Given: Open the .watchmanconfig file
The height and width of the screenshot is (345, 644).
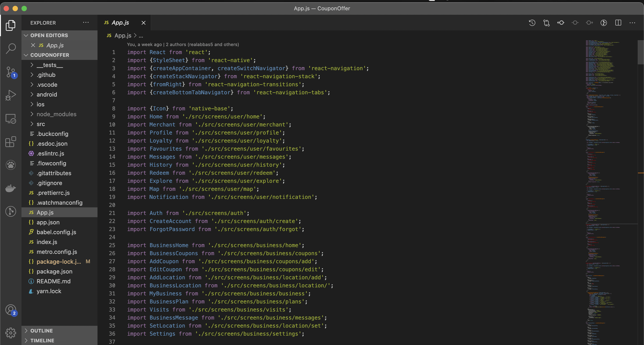Looking at the screenshot, I should (59, 203).
